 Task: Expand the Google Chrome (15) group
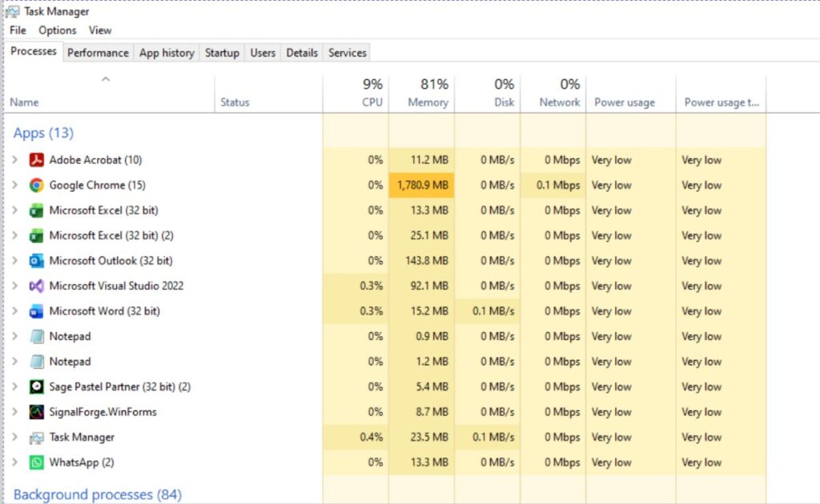14,185
